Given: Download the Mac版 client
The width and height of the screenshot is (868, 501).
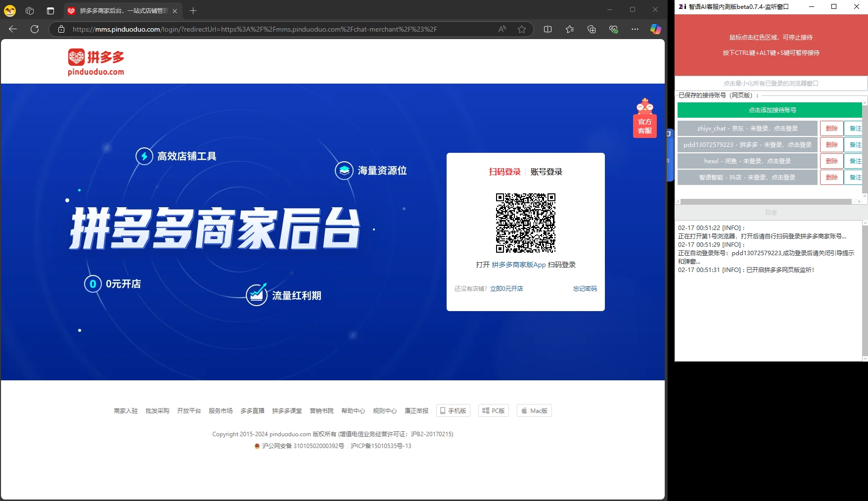Looking at the screenshot, I should [x=534, y=411].
